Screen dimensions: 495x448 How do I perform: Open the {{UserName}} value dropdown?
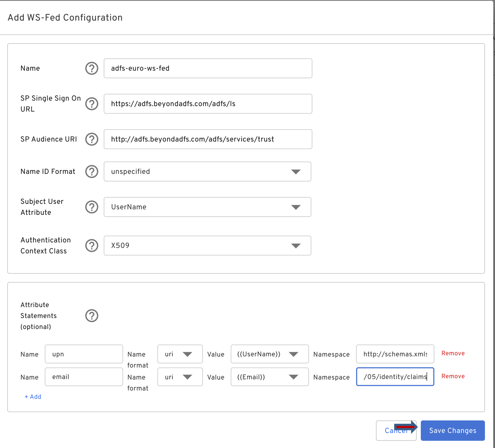point(269,354)
